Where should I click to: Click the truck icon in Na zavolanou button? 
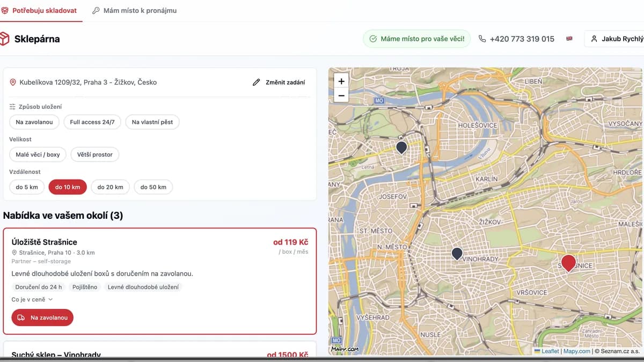coord(21,317)
